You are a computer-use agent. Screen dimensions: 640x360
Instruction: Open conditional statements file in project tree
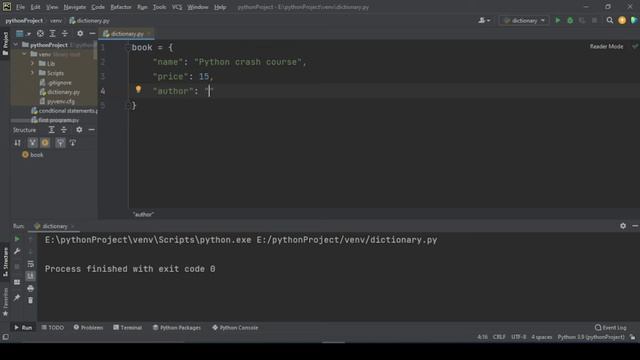tap(64, 111)
